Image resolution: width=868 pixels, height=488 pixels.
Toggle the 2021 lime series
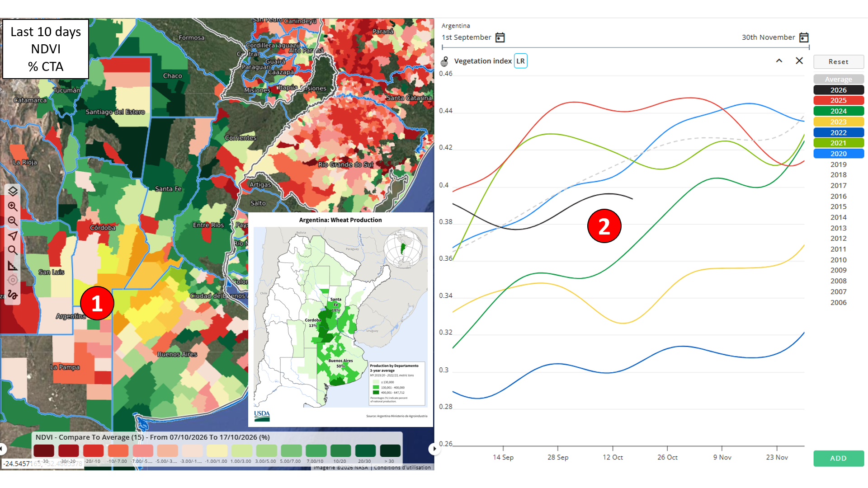839,143
